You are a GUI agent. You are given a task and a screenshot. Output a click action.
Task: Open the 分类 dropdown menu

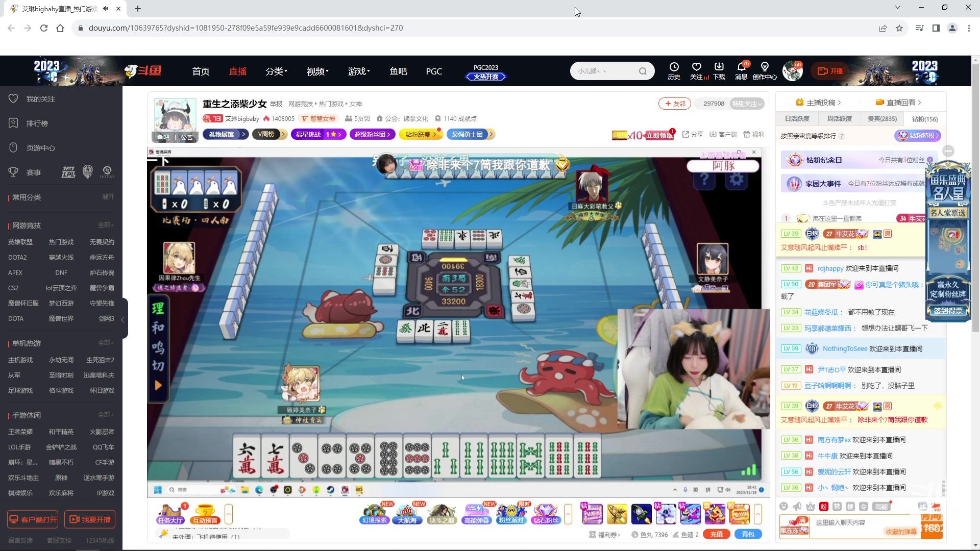point(276,71)
